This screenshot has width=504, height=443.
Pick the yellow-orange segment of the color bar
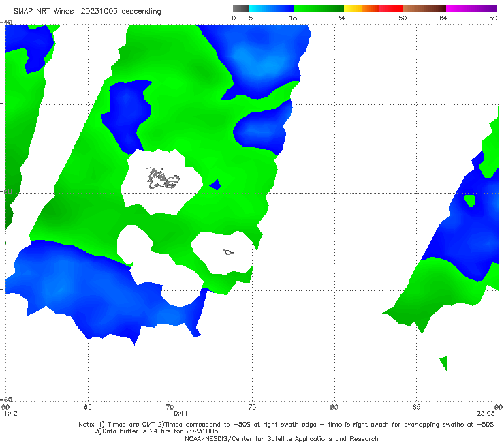click(x=362, y=8)
